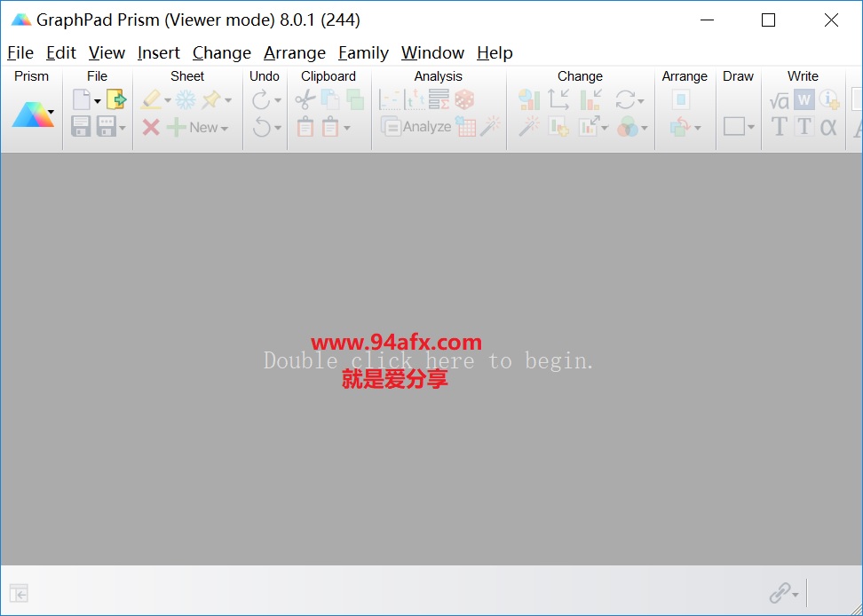Viewport: 863px width, 616px height.
Task: Click the t-test analysis icon
Action: coord(414,99)
